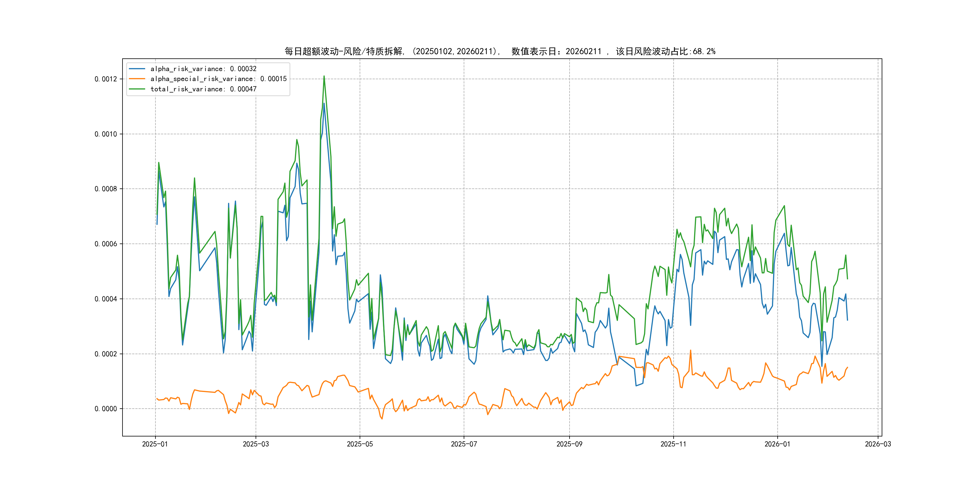Click the 2025-01 x-axis tick label
Image resolution: width=980 pixels, height=490 pixels.
[x=155, y=444]
